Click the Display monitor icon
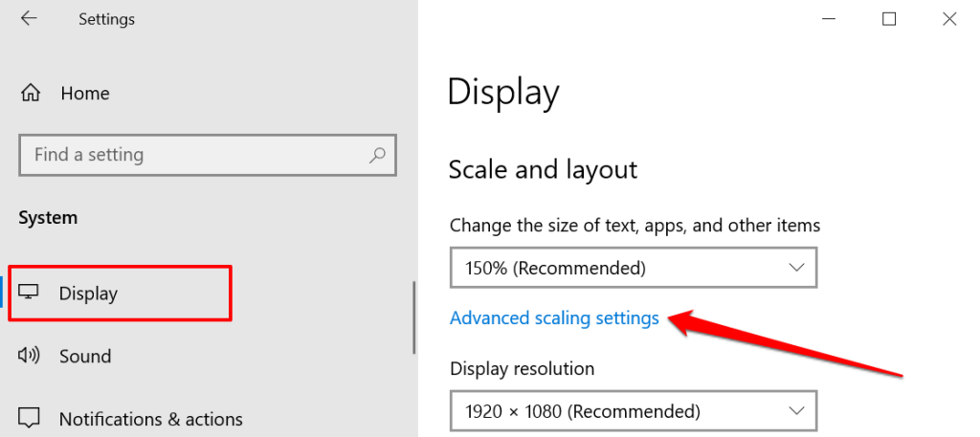Screen dimensions: 980x437 pos(30,293)
